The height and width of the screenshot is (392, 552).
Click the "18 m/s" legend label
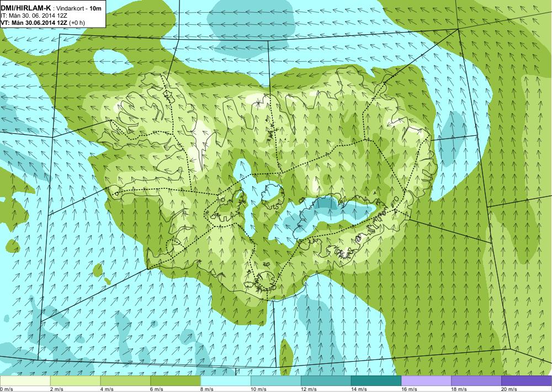click(x=459, y=389)
